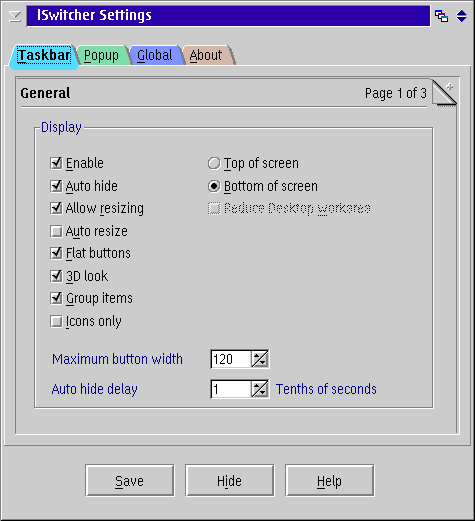The width and height of the screenshot is (475, 521).
Task: Click the Tenths of seconds label
Action: click(x=326, y=389)
